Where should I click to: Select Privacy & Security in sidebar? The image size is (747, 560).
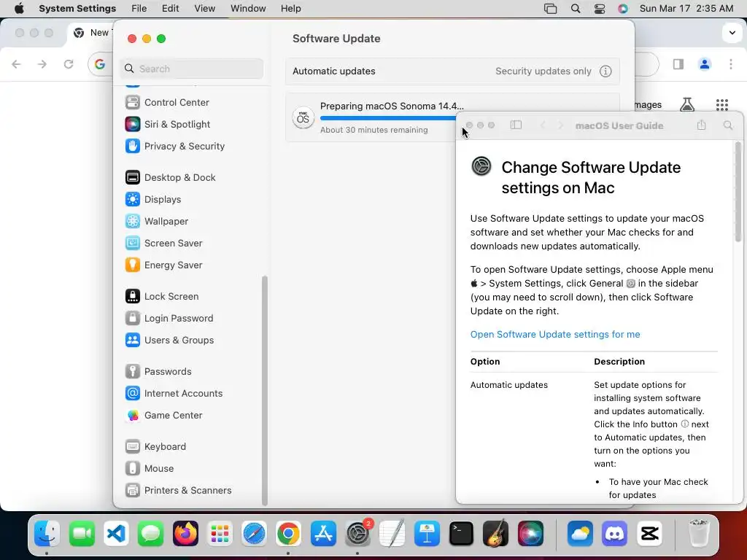174,146
